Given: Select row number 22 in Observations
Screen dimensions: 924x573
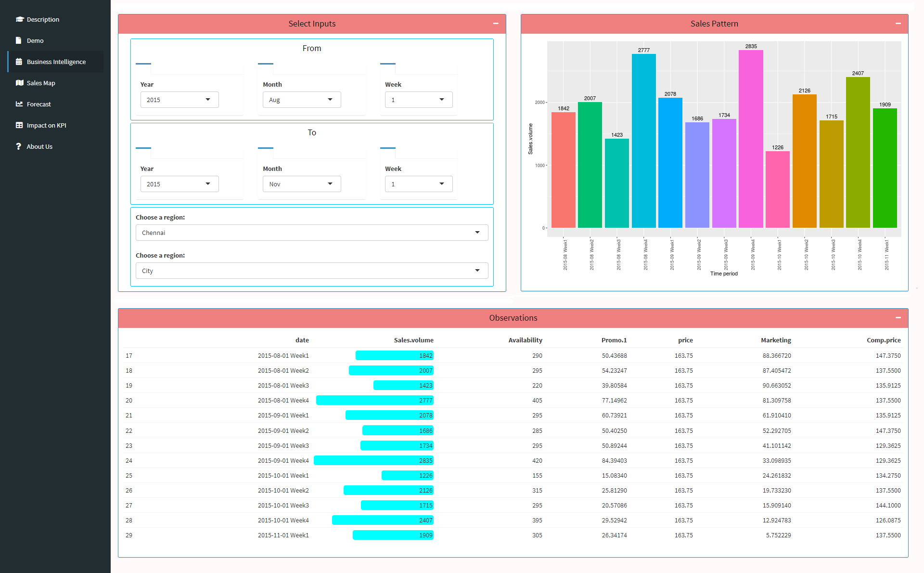Looking at the screenshot, I should pyautogui.click(x=129, y=430).
